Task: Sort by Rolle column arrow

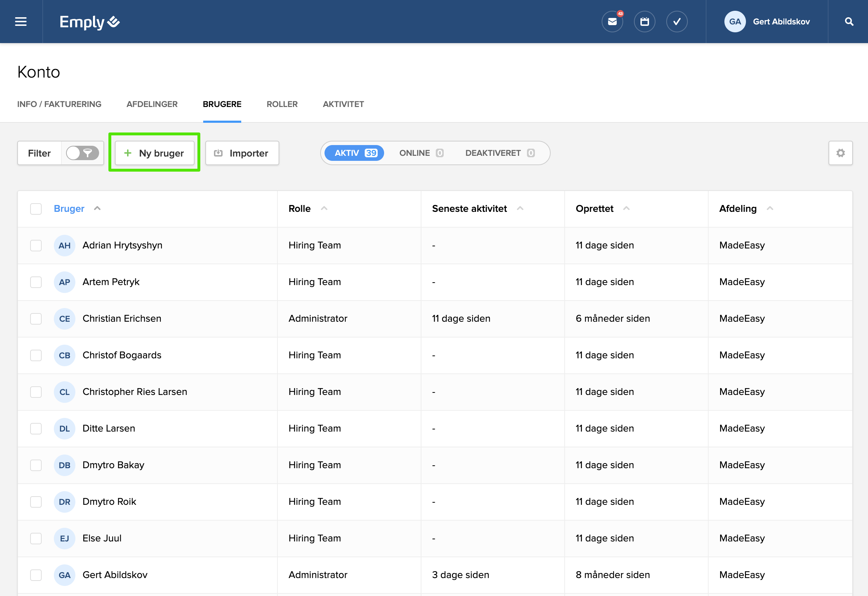Action: point(324,209)
